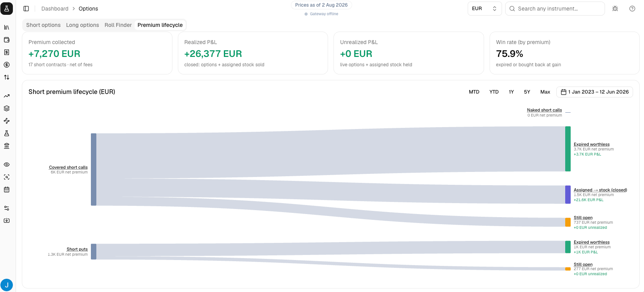The height and width of the screenshot is (292, 644).
Task: Open the date range picker
Action: click(594, 92)
